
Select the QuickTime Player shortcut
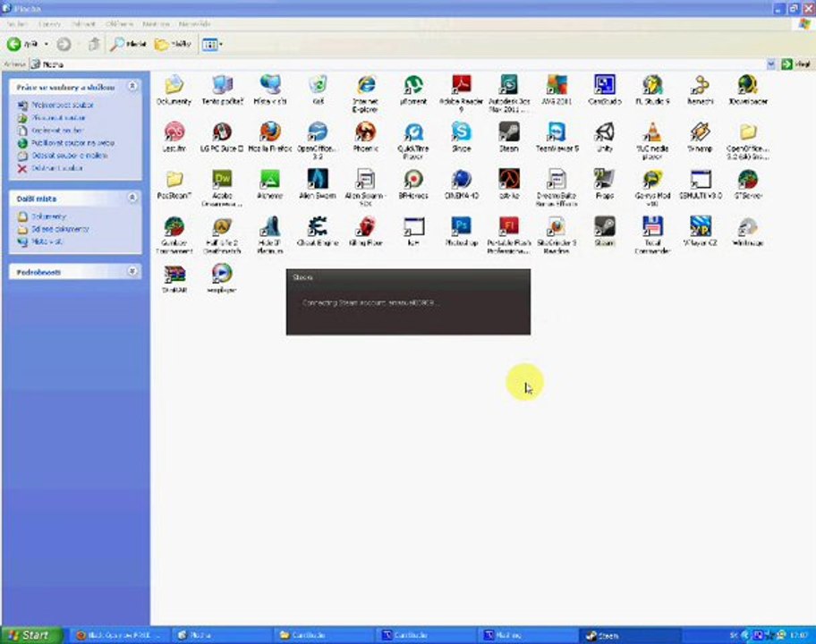click(x=413, y=141)
